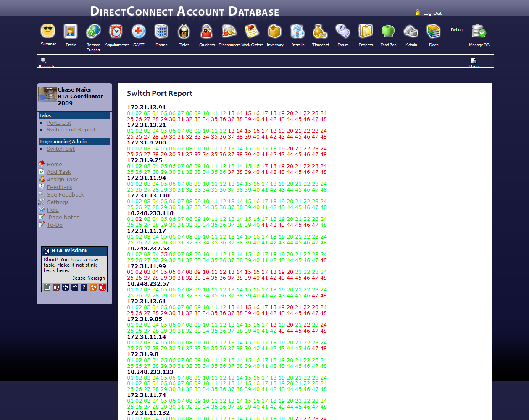This screenshot has height=420, width=529.
Task: Open the Page Notes link
Action: (x=64, y=218)
